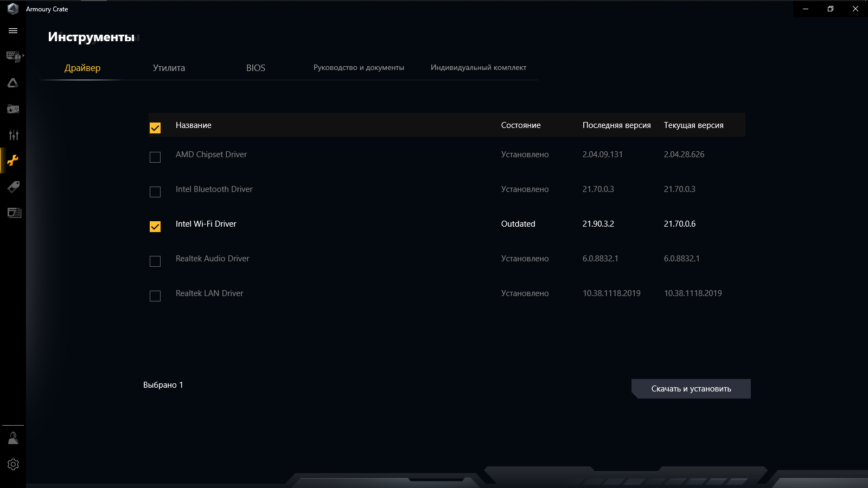The image size is (868, 488).
Task: Click the Outdated status of Intel Wi-Fi Driver
Action: click(x=518, y=224)
